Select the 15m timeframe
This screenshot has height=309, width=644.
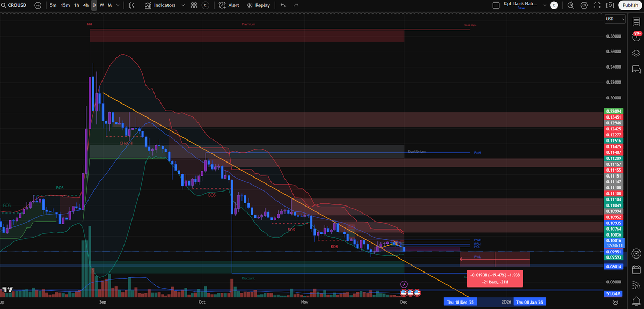pos(65,5)
